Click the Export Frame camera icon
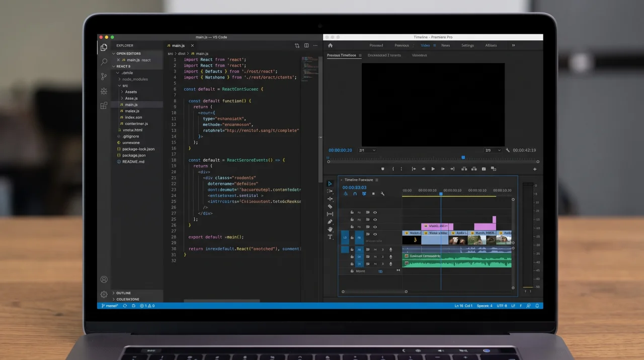The image size is (644, 360). point(484,169)
